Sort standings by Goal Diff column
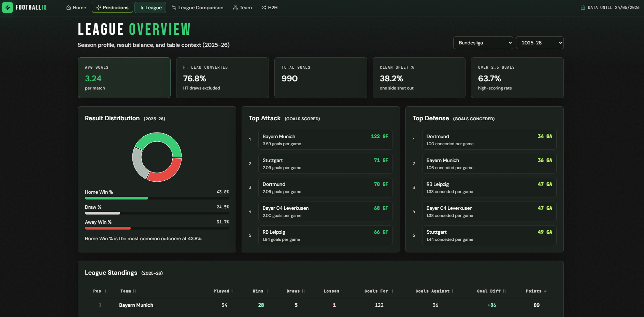This screenshot has height=317, width=644. coord(491,291)
